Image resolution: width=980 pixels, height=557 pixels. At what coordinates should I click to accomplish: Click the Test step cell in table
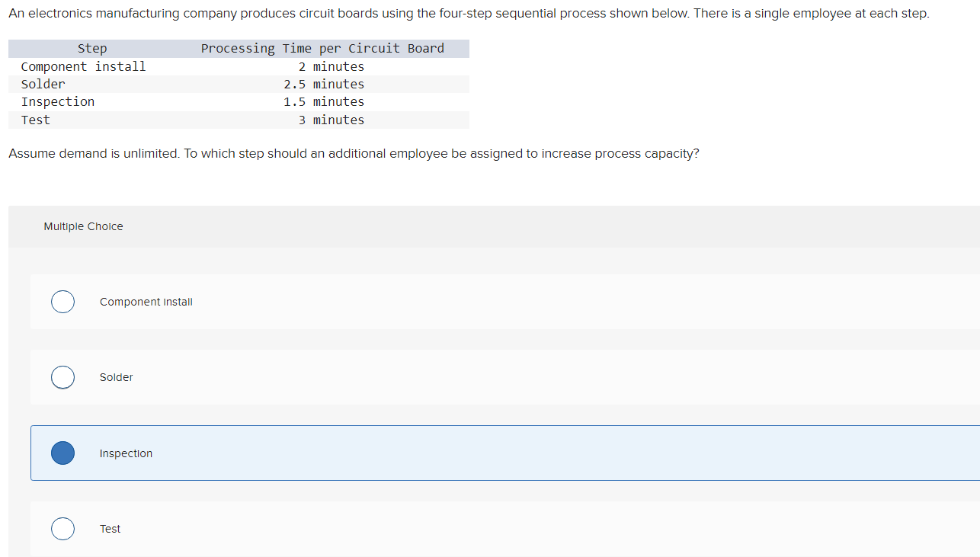36,120
